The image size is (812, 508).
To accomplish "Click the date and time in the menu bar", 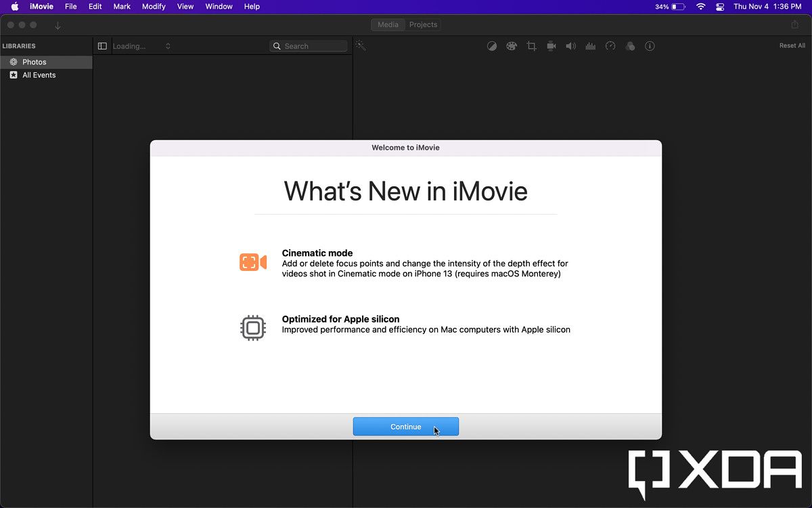I will pos(767,7).
